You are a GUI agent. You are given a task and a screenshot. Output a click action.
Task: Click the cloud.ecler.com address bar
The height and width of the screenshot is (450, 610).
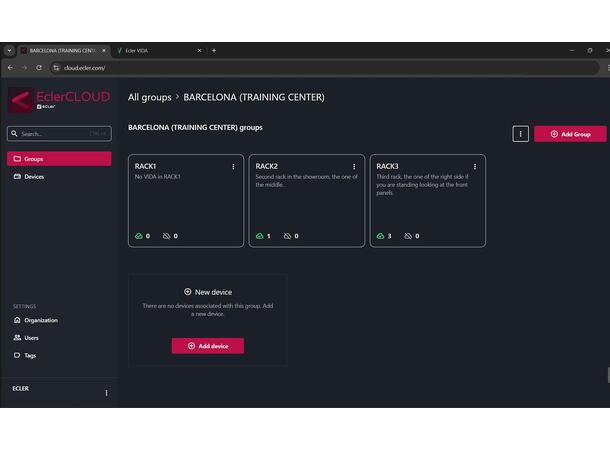pos(325,68)
